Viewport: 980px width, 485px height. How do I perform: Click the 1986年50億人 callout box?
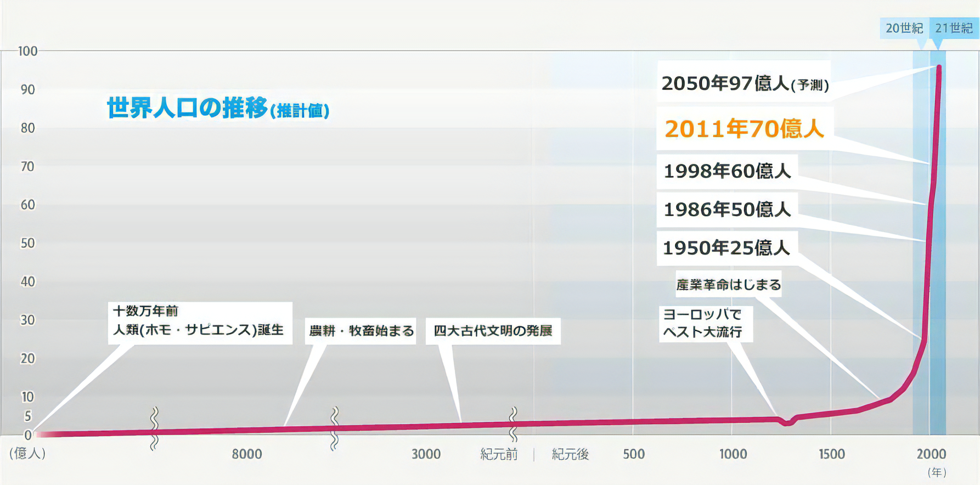pyautogui.click(x=727, y=210)
